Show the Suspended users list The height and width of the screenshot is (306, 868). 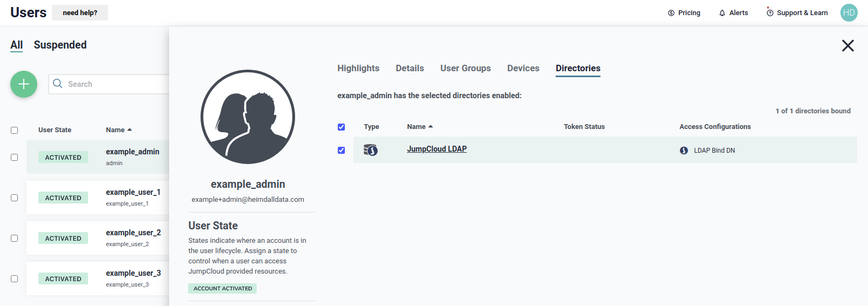tap(60, 45)
